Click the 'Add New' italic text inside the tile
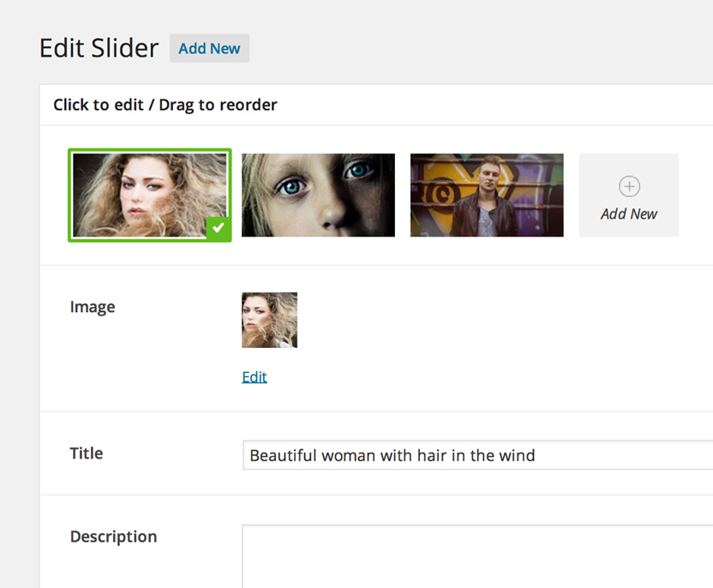The image size is (713, 588). pos(628,213)
